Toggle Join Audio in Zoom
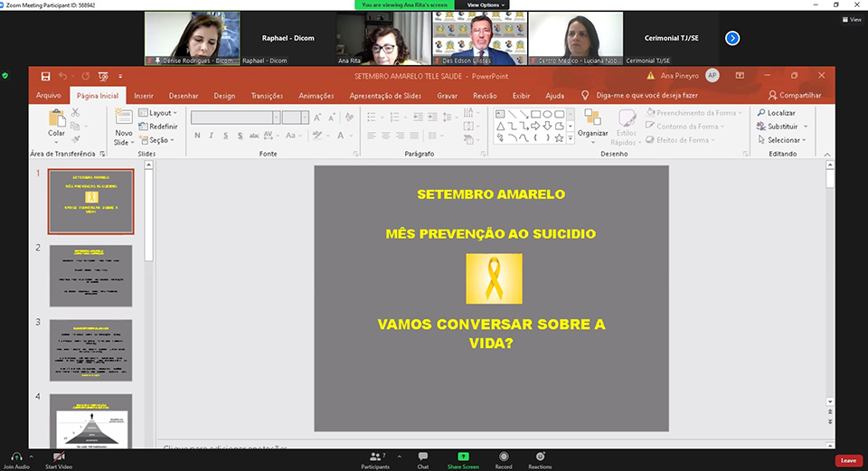This screenshot has width=868, height=471. (15, 460)
